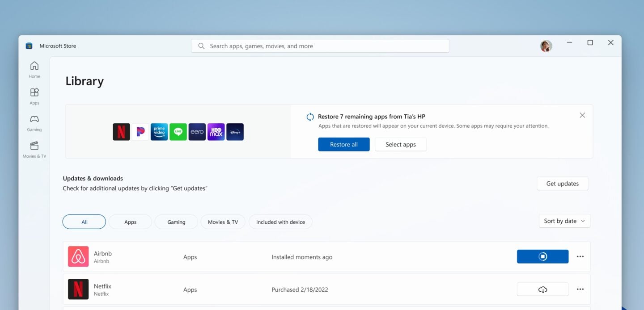Click the Airbnb app name text

103,253
